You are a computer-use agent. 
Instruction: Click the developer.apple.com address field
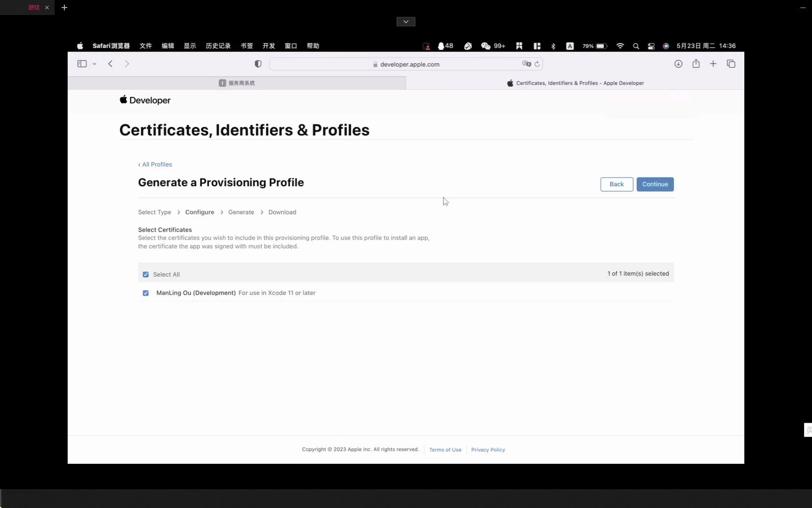click(x=406, y=64)
